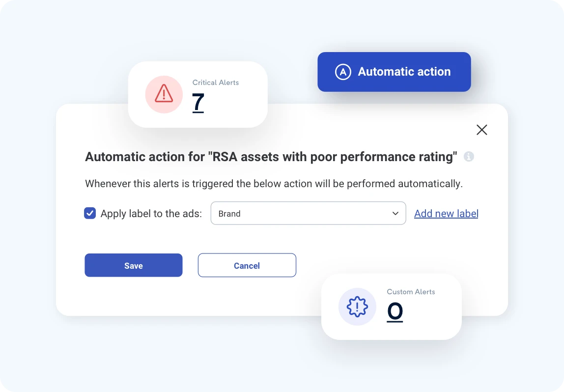Click the "Apply label to the ads" text

tap(151, 214)
